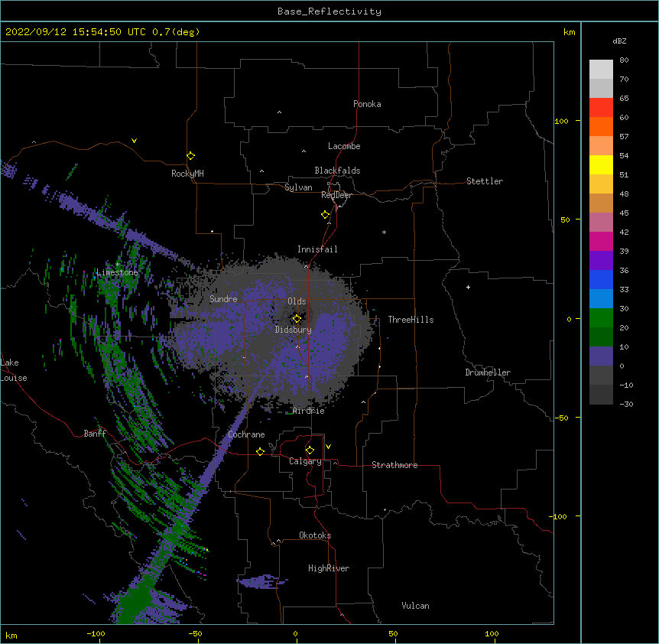Click the Lacombe city label
Image resolution: width=659 pixels, height=644 pixels.
point(344,146)
